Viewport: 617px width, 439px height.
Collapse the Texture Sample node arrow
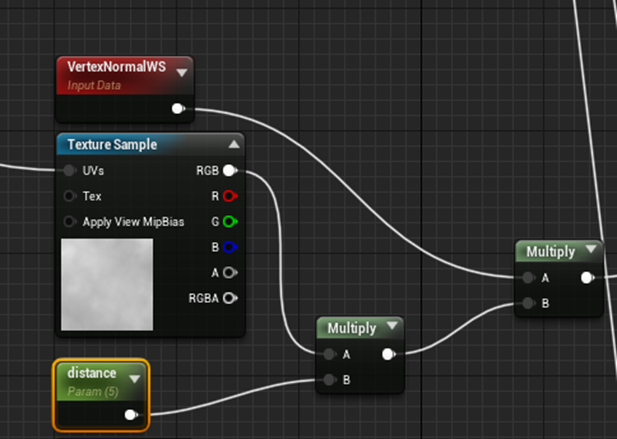[234, 144]
